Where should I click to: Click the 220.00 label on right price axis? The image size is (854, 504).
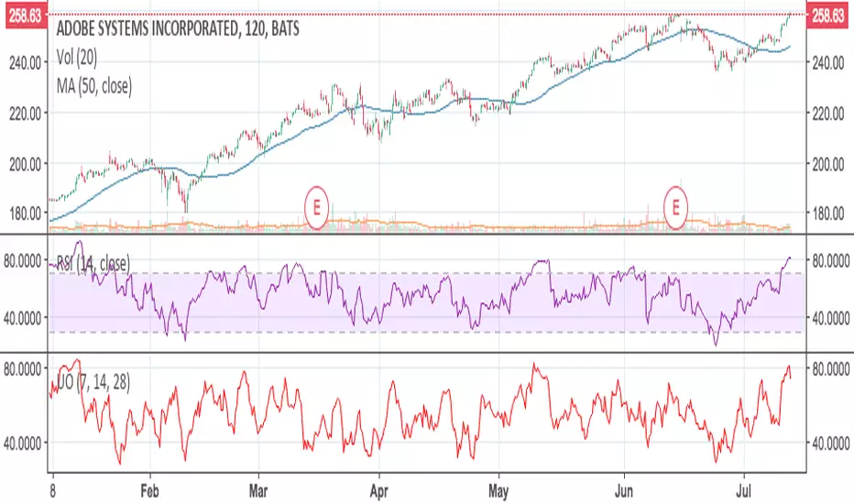pos(827,114)
